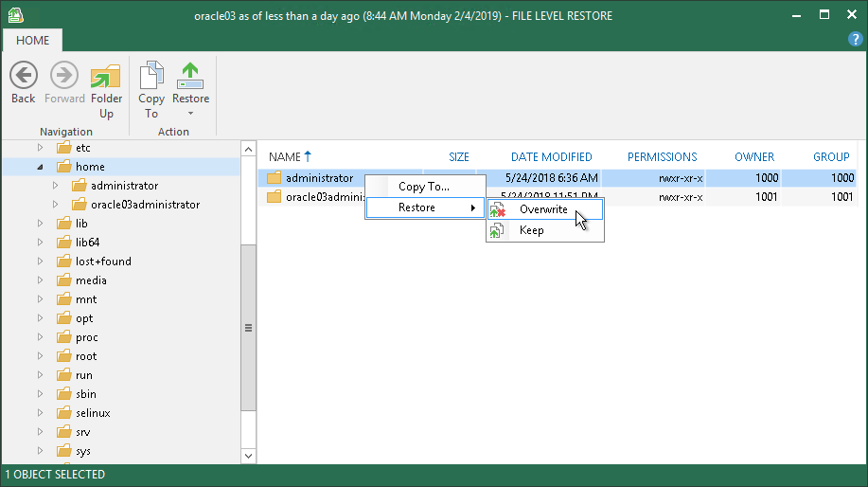Select the selinux folder in the tree
This screenshot has height=487, width=868.
click(x=93, y=413)
